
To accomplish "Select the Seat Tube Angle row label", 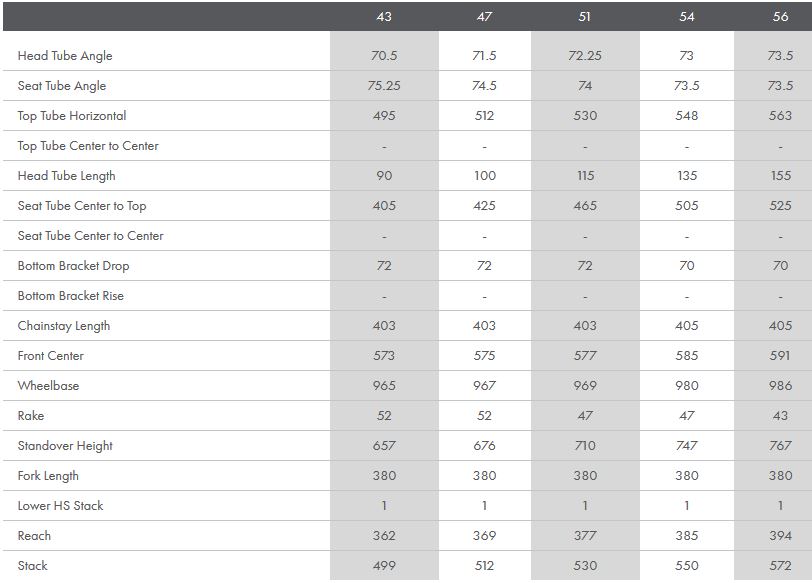I will (62, 86).
